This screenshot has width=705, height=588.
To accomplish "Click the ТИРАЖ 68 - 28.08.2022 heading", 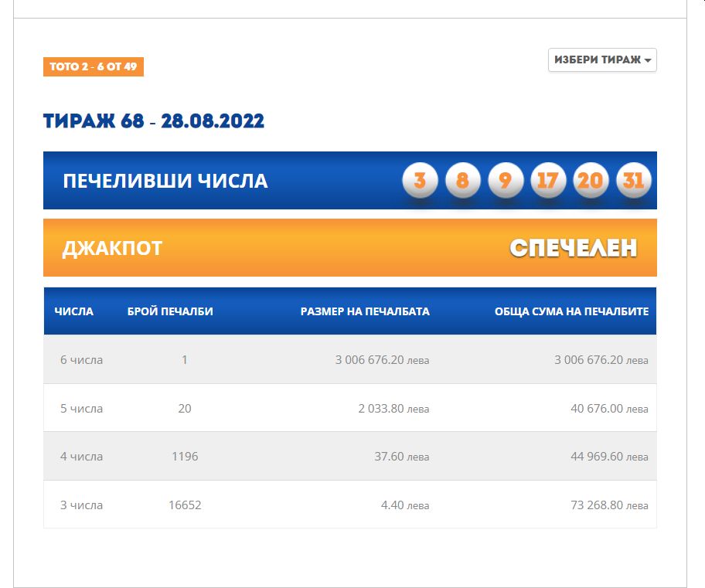I will point(154,121).
